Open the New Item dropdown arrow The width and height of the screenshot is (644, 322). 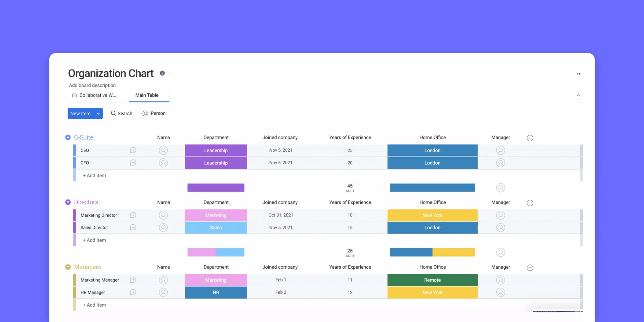click(x=98, y=113)
